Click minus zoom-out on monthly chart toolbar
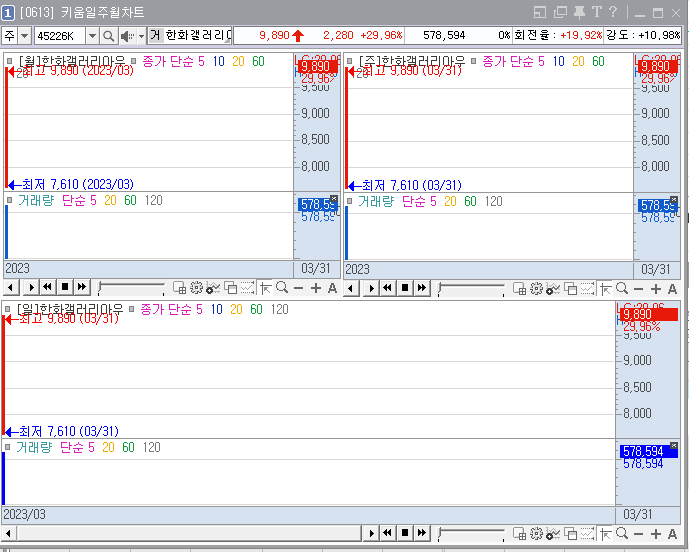Screen dimensions: 689x552 [298, 288]
